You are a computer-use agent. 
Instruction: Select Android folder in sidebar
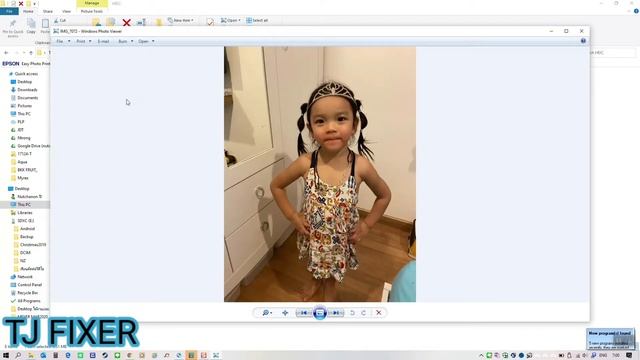tap(27, 229)
